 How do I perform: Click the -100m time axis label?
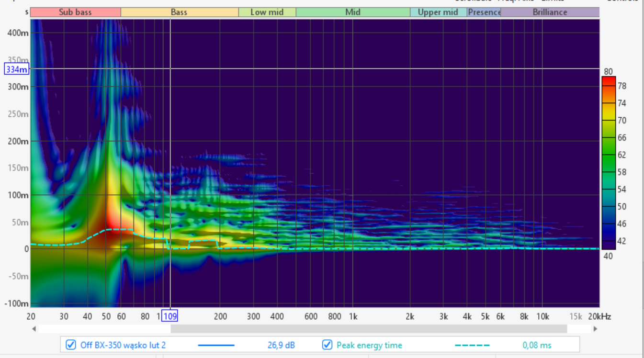pos(17,303)
